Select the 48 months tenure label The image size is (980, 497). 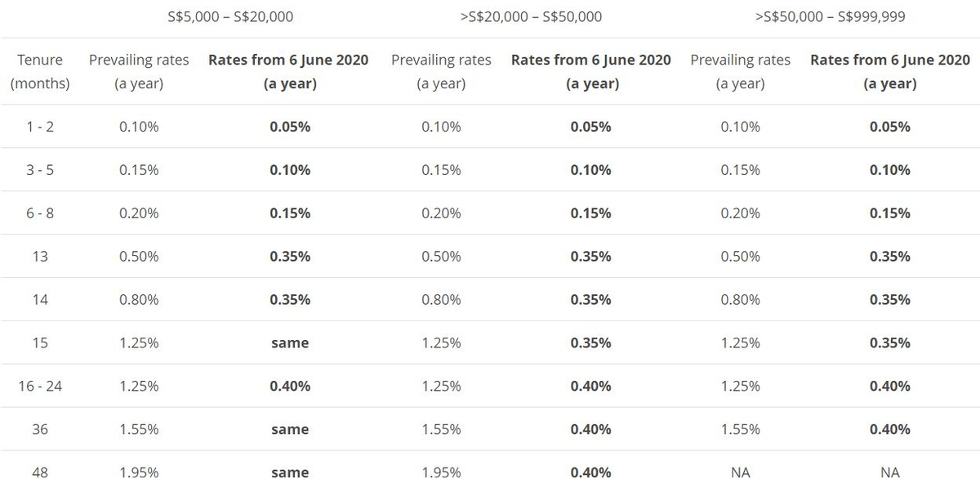coord(40,472)
